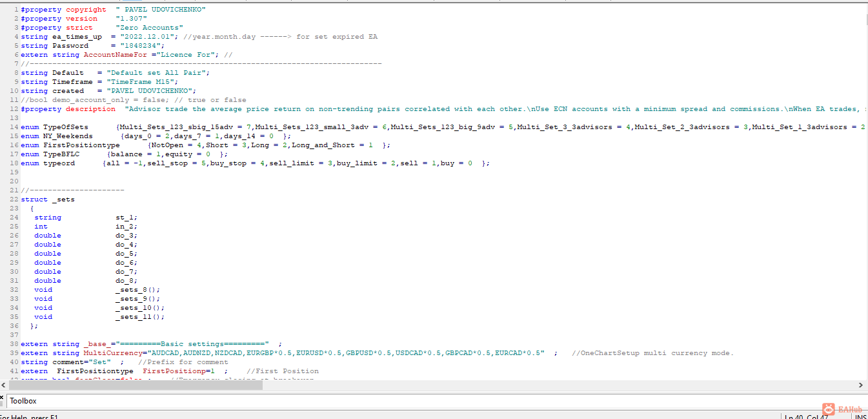Click line number 36 in the gutter
The image size is (868, 419).
click(x=14, y=326)
